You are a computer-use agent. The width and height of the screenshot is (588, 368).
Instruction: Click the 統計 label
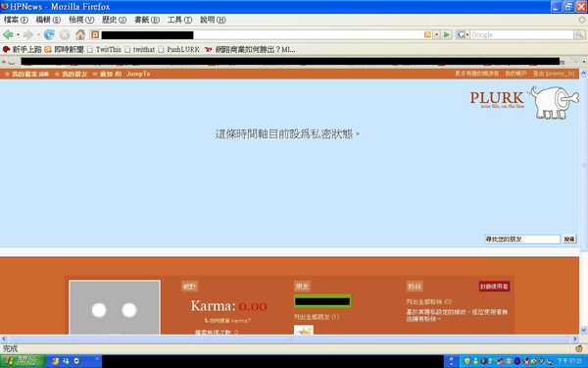[189, 287]
